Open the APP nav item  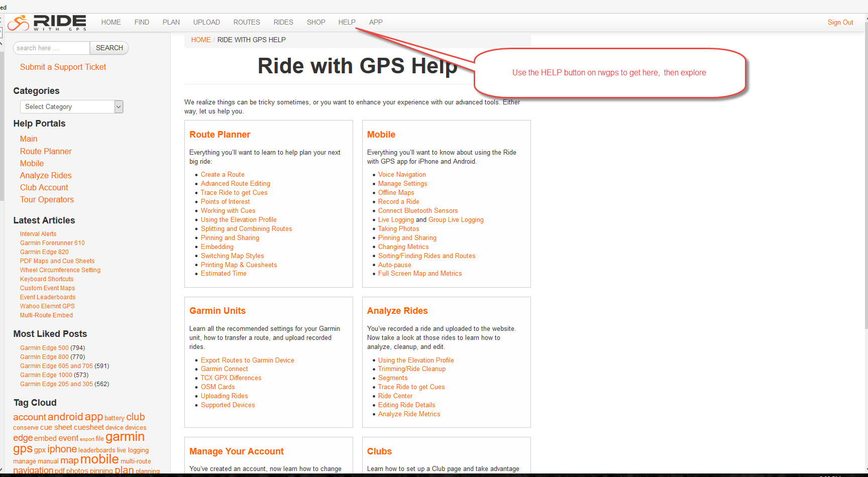pos(376,22)
